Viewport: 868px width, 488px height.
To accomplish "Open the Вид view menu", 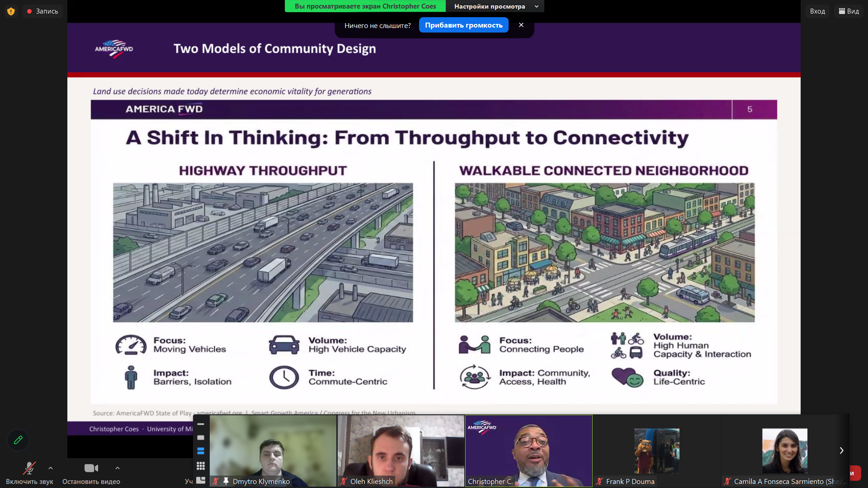I will pos(849,11).
